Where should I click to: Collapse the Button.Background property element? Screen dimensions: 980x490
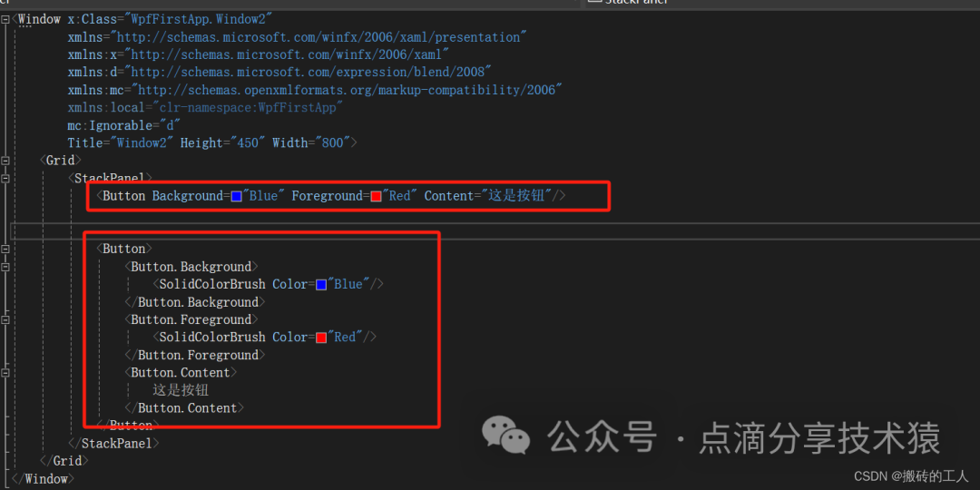point(6,267)
